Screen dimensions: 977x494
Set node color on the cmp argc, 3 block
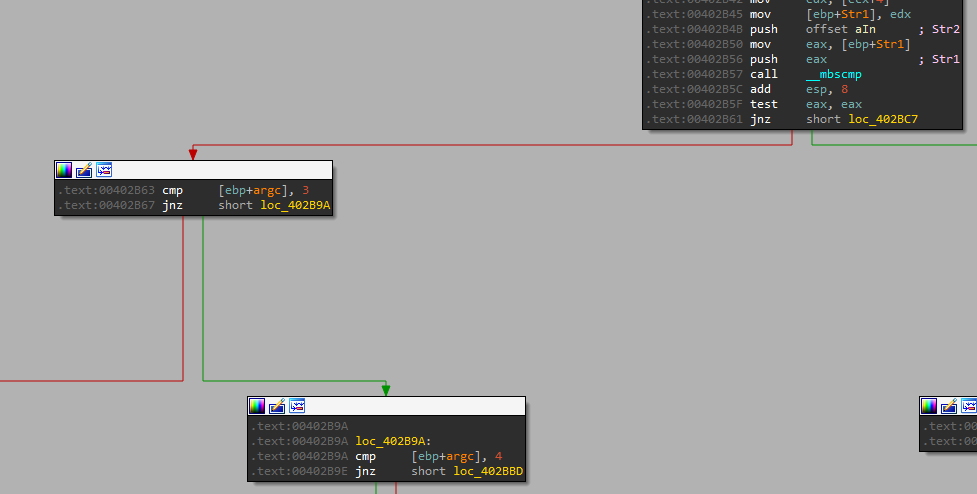point(64,170)
